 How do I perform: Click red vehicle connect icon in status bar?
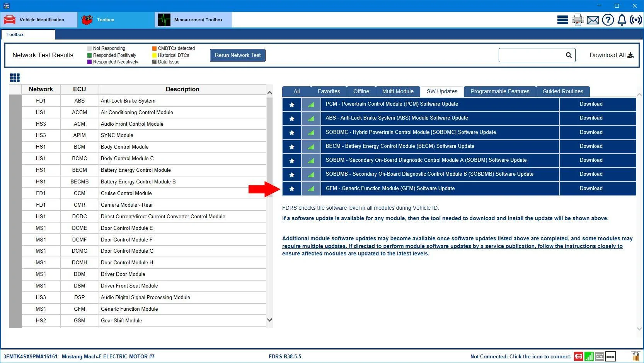[578, 356]
